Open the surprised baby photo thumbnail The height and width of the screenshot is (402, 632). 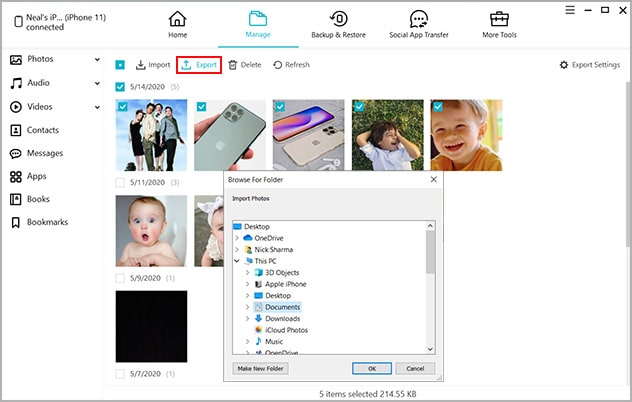click(x=151, y=231)
